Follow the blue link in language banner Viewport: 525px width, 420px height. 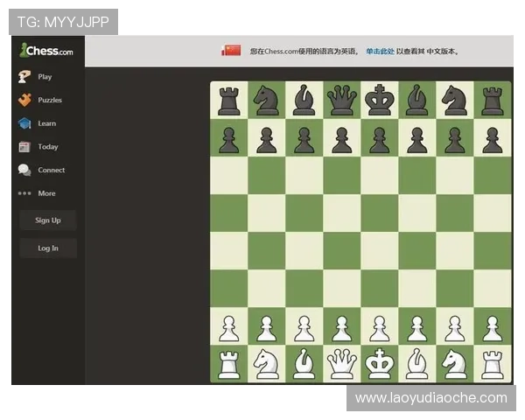pyautogui.click(x=380, y=52)
